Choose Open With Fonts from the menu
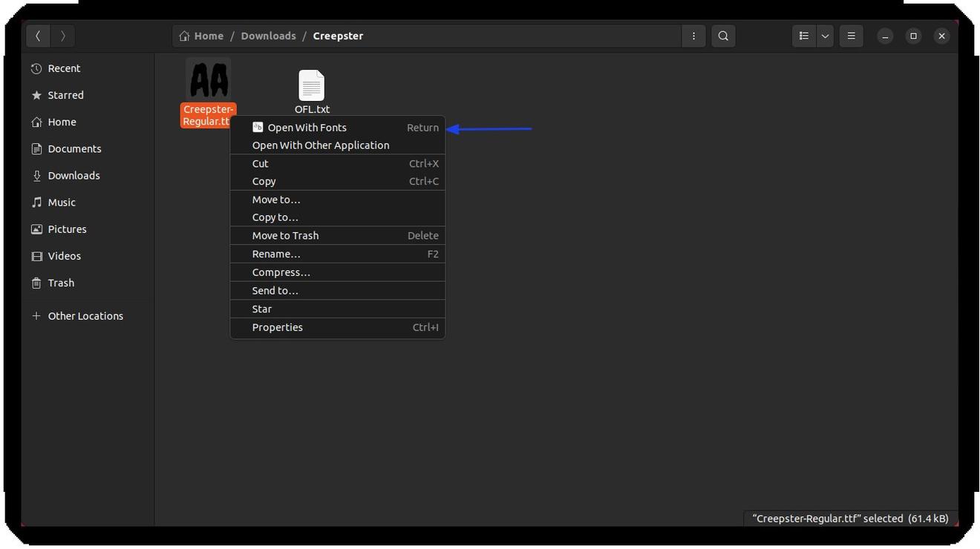The width and height of the screenshot is (980, 549). click(x=306, y=127)
